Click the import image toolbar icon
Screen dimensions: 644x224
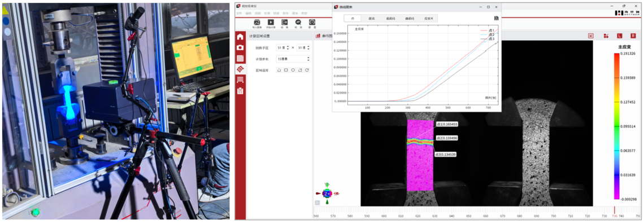[x=257, y=22]
